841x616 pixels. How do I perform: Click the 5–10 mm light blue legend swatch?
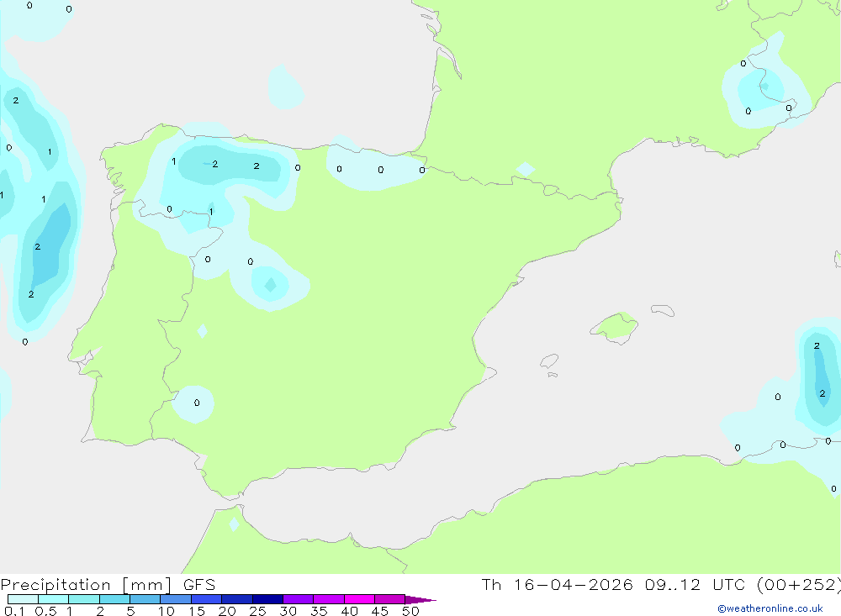(x=145, y=599)
